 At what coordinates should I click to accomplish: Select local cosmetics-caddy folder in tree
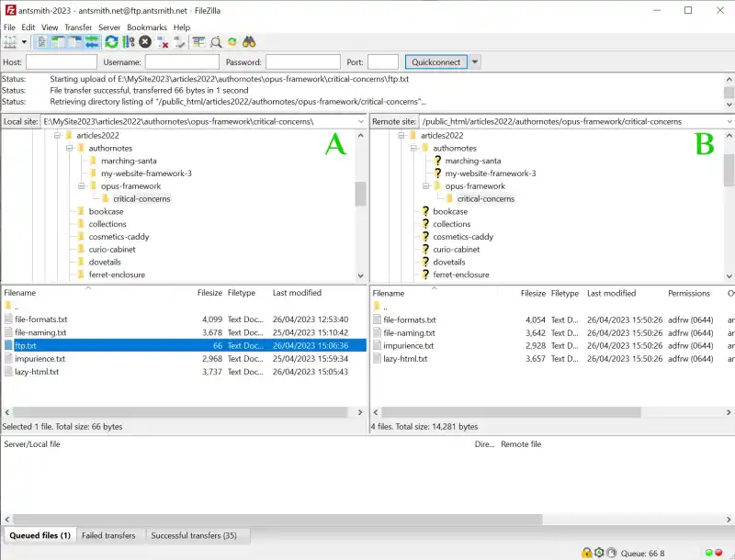point(119,237)
